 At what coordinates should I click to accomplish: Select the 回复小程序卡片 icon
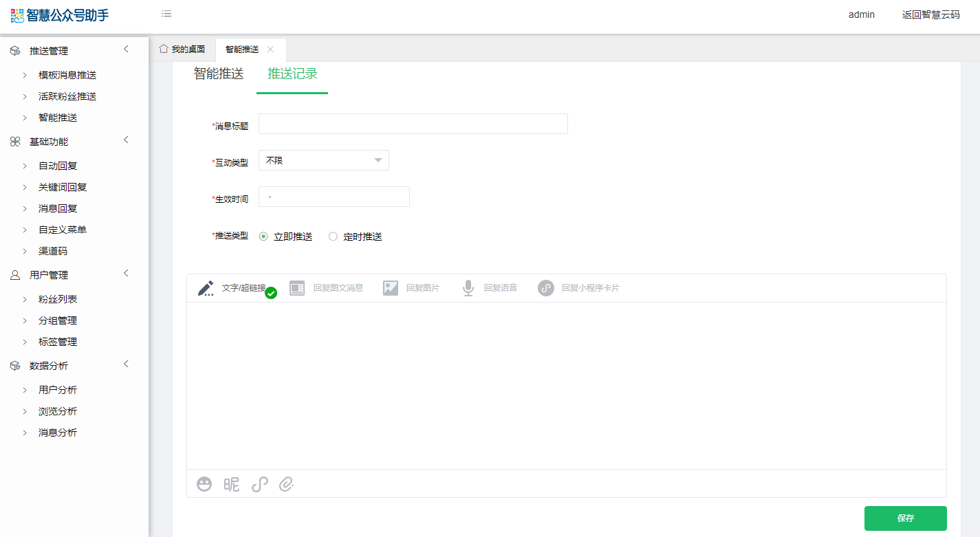click(546, 288)
